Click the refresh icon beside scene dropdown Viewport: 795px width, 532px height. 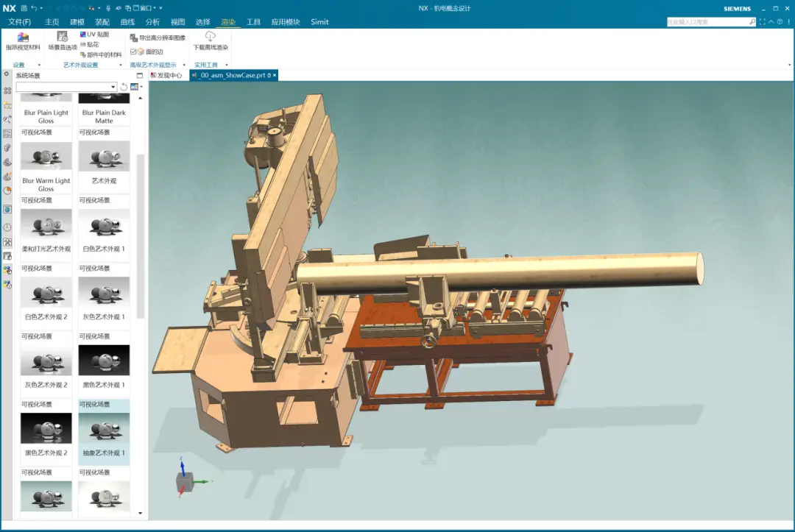(x=124, y=87)
